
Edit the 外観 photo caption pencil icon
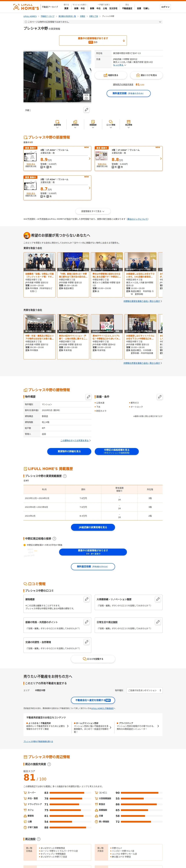pos(86,110)
